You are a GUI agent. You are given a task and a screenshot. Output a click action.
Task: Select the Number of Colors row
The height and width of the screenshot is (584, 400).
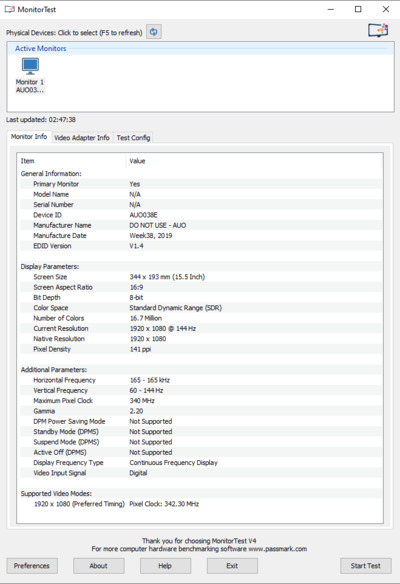coord(200,318)
